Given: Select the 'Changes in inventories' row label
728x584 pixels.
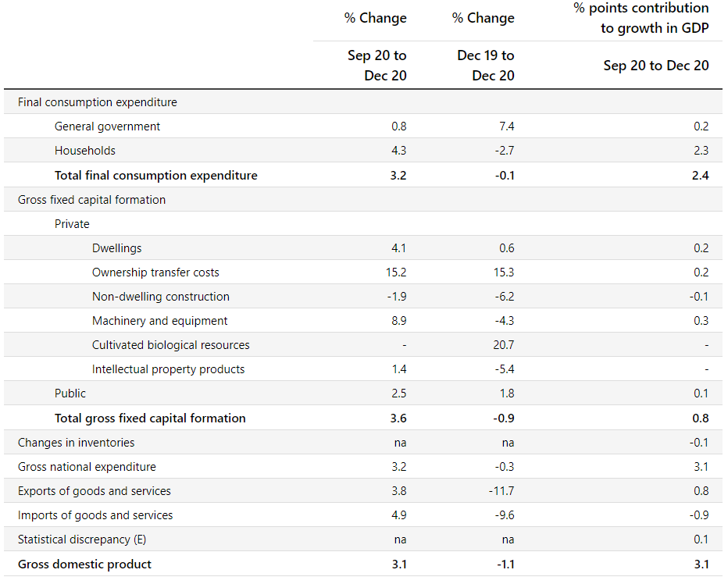Looking at the screenshot, I should coord(76,443).
